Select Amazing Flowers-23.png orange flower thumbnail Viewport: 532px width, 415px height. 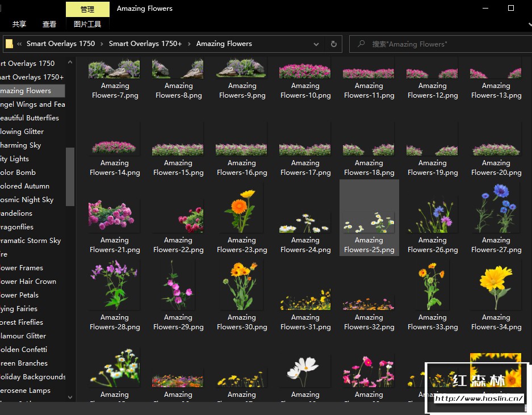pos(241,211)
